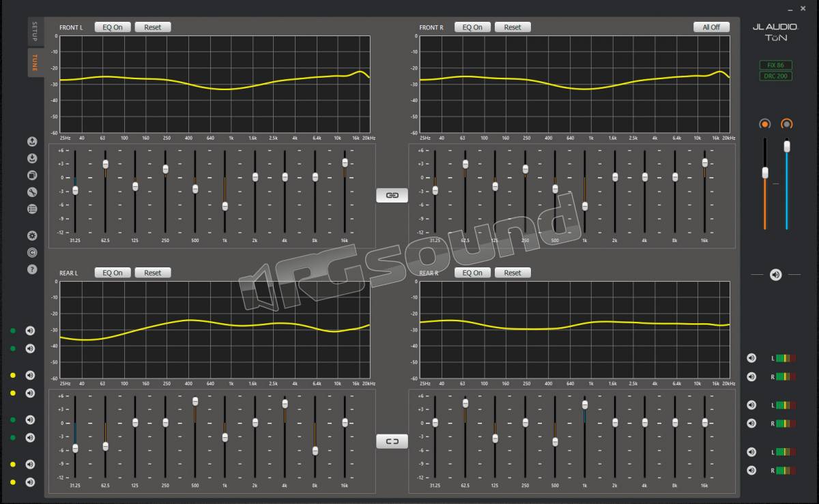Click the upload arrow icon in left sidebar

[32, 142]
